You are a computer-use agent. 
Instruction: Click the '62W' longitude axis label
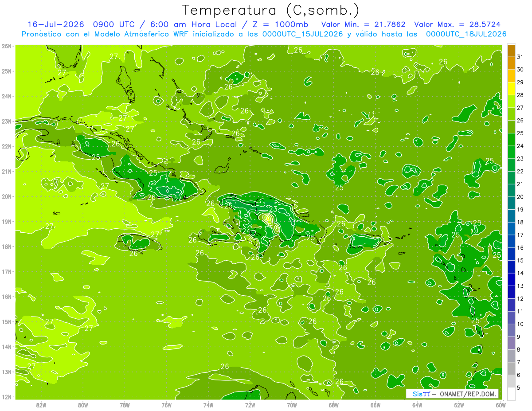[459, 404]
